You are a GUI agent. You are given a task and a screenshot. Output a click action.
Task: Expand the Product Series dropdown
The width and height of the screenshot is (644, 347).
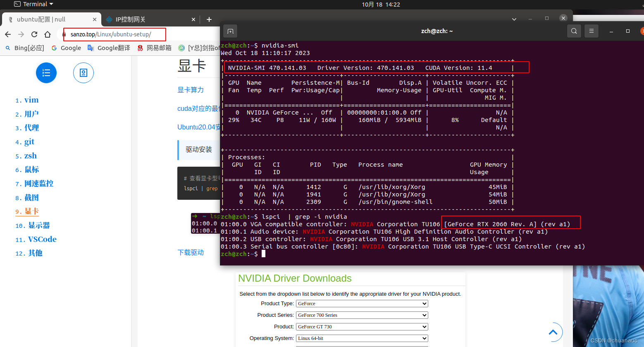click(x=362, y=315)
